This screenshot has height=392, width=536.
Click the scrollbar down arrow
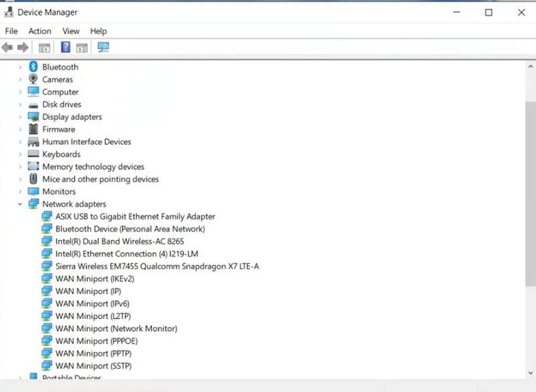pos(531,373)
